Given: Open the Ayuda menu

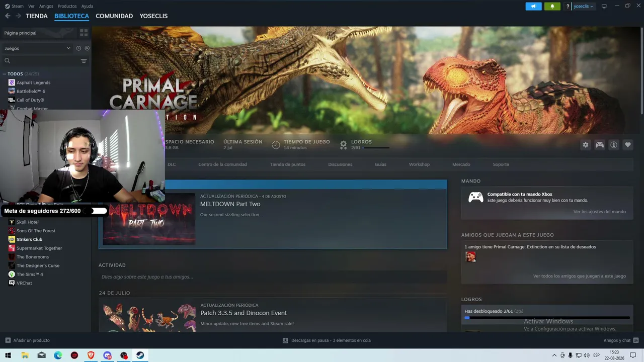Looking at the screenshot, I should coord(87,7).
